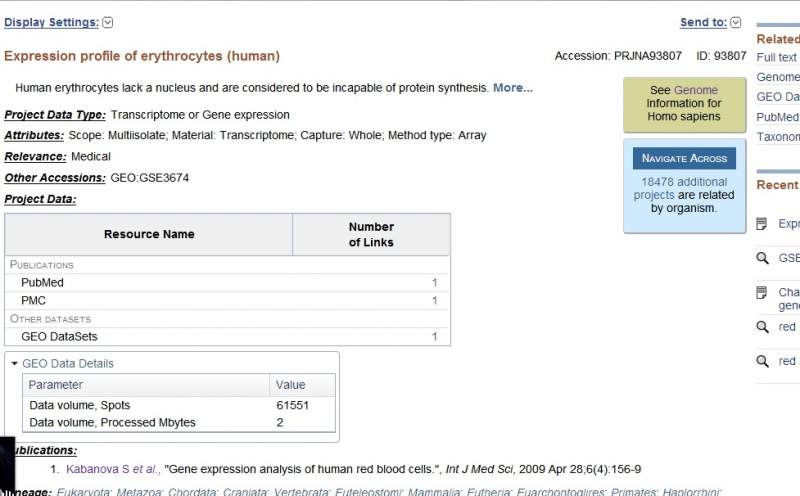Click the Navigate Across button
The width and height of the screenshot is (800, 496).
pyautogui.click(x=684, y=158)
